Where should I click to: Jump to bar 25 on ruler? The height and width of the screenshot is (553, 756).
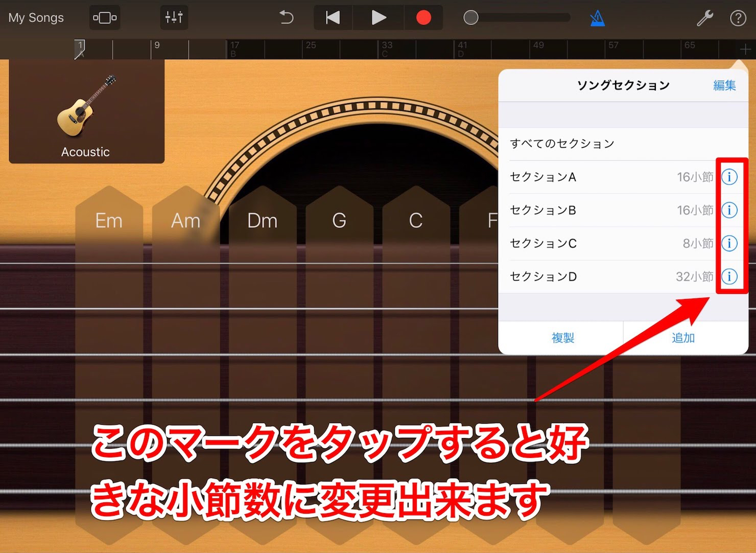click(311, 45)
